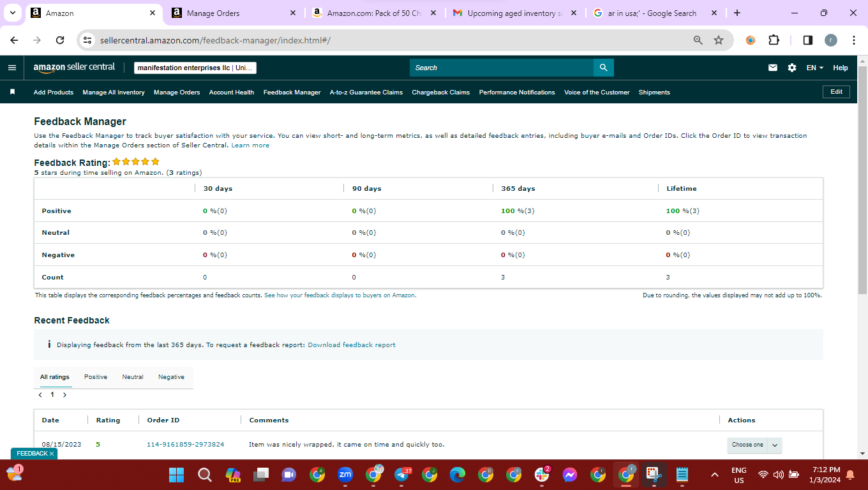
Task: Open Manage All Inventory in navigation
Action: pos(114,93)
